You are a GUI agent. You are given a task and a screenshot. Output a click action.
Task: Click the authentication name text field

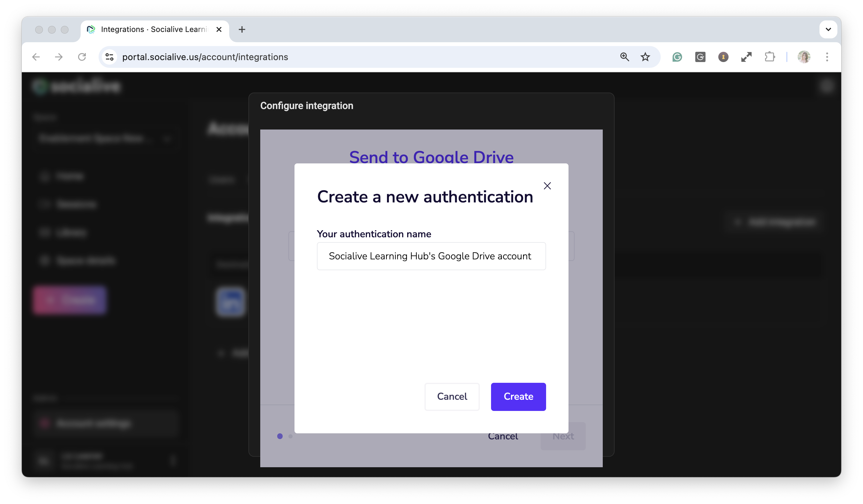coord(431,256)
